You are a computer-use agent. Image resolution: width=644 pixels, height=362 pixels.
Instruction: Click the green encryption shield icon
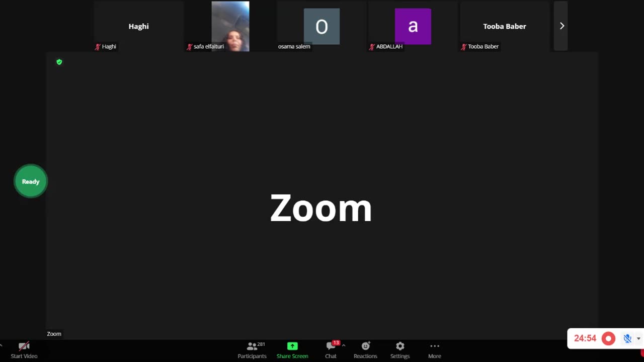(x=59, y=62)
